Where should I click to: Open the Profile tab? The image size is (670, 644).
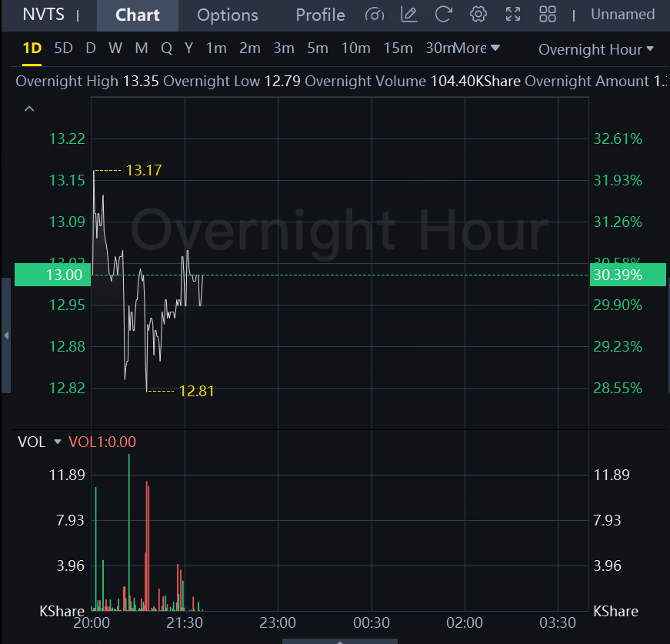pos(320,15)
